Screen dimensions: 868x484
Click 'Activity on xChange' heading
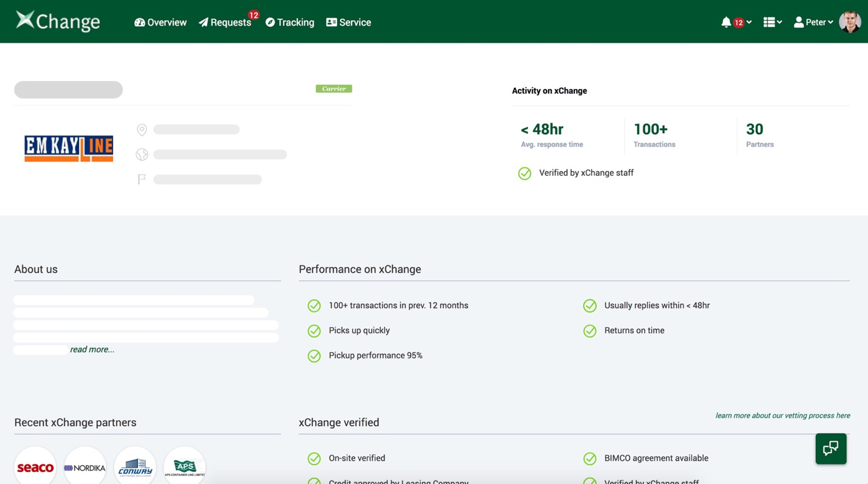pos(549,90)
